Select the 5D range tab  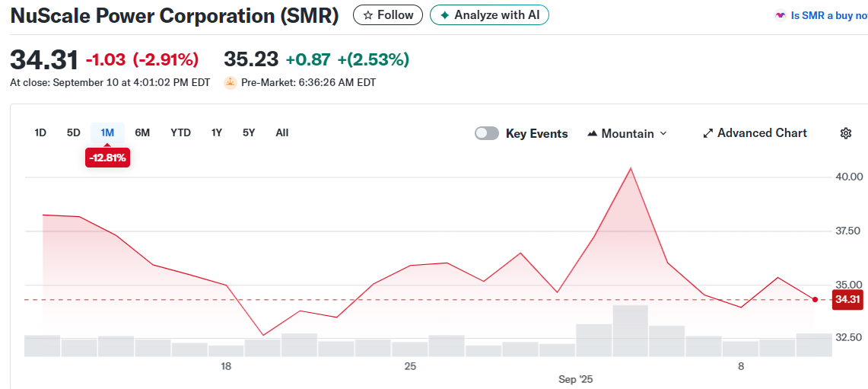pos(74,133)
